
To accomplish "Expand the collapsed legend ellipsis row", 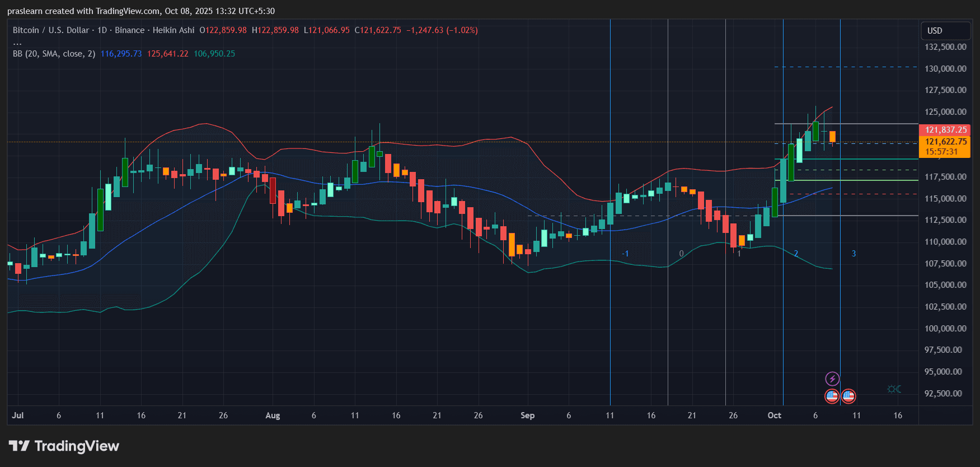I will 17,43.
